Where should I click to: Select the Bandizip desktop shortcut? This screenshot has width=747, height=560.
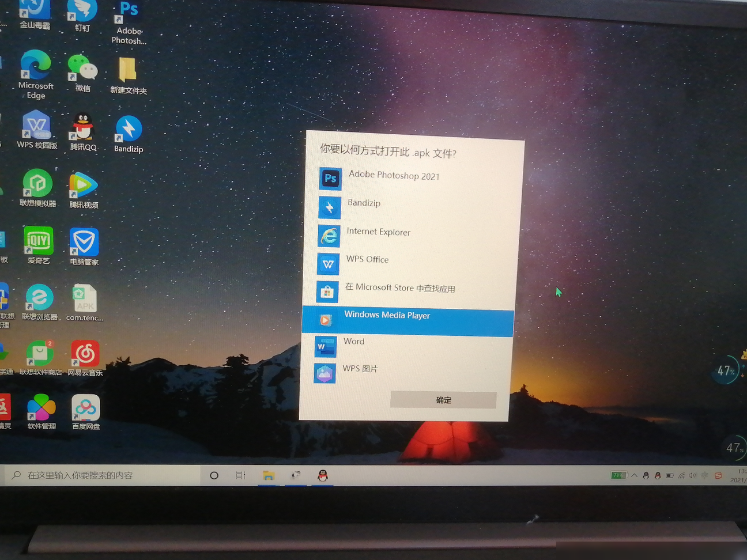pos(129,134)
